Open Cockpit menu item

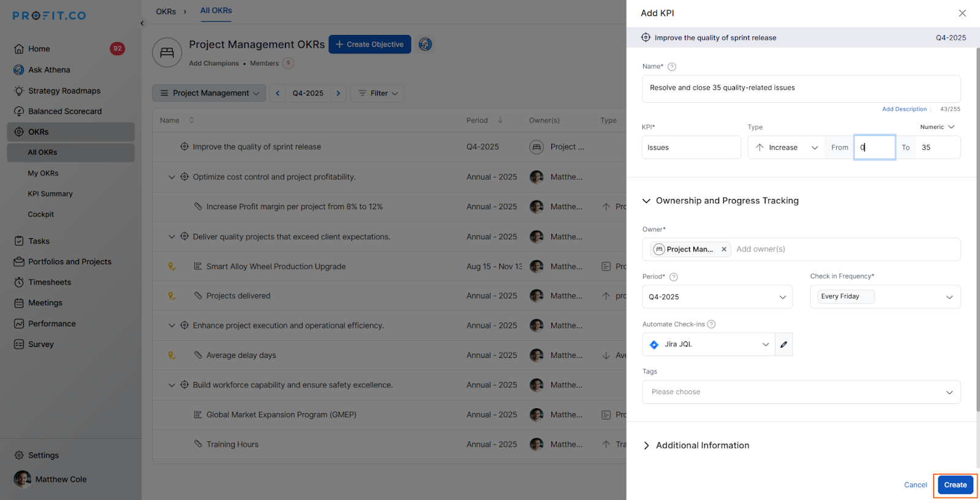tap(41, 215)
